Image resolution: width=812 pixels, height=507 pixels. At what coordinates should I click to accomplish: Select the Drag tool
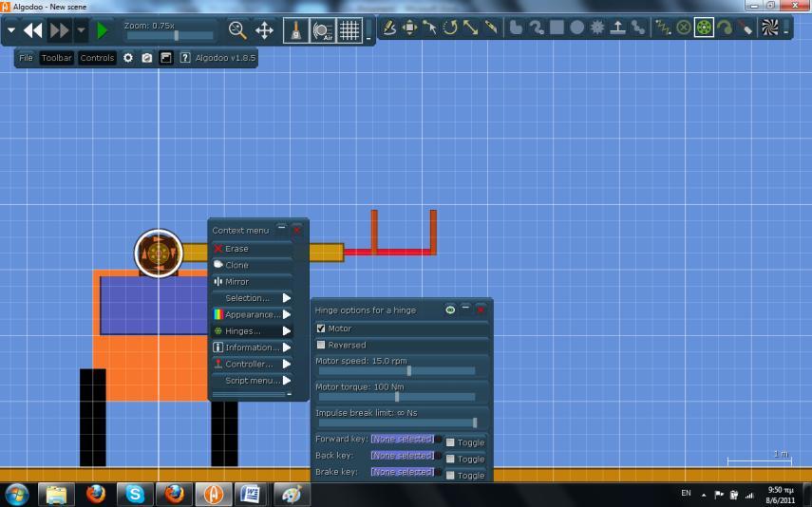coord(429,28)
